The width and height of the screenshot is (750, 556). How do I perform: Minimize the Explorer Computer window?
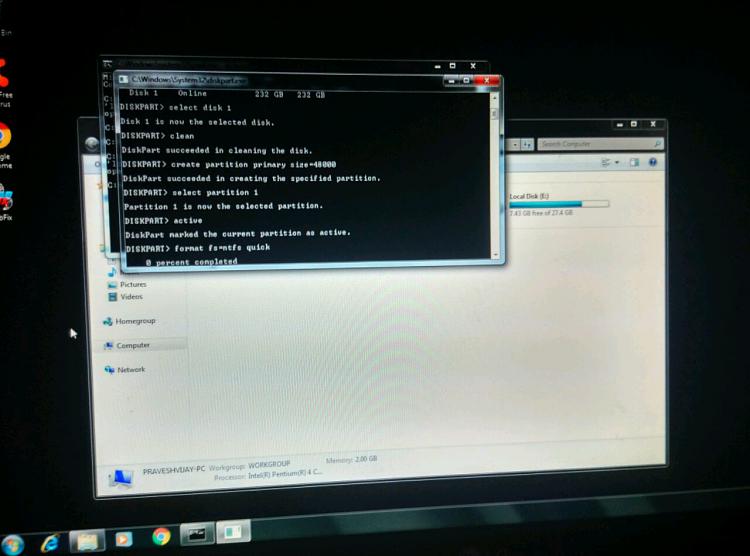click(x=619, y=124)
